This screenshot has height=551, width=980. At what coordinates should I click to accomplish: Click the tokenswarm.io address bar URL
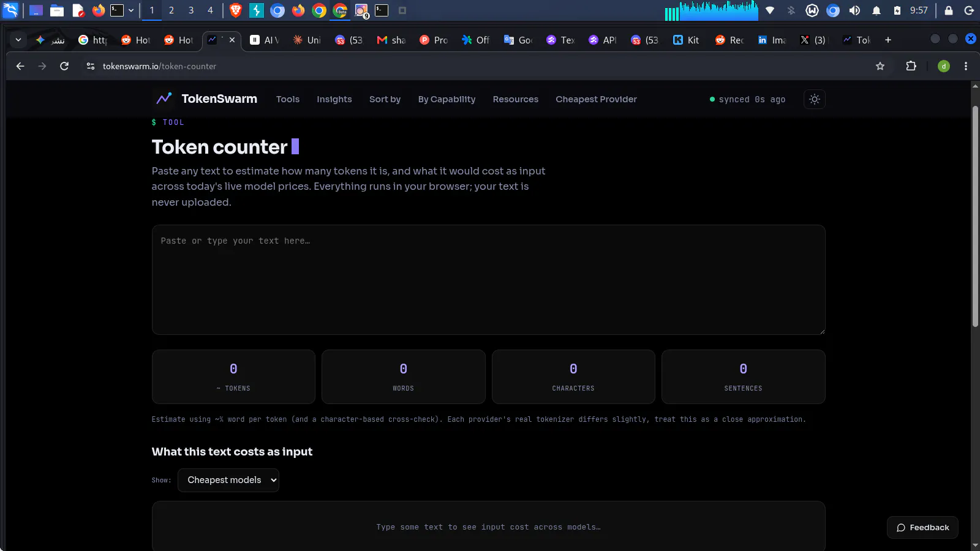159,66
